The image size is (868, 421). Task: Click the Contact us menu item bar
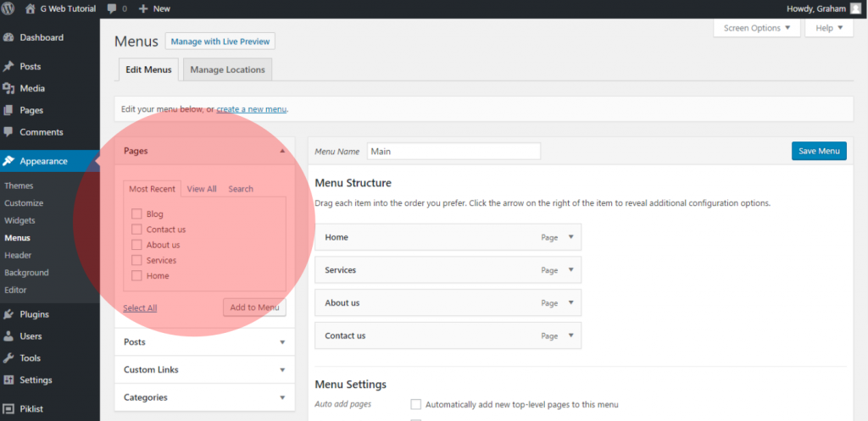pos(448,335)
